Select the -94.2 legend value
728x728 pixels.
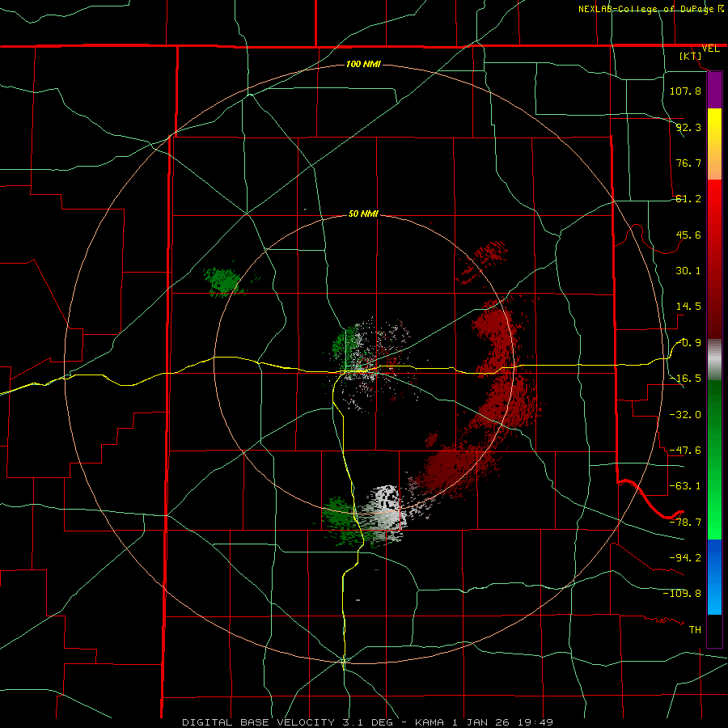685,558
